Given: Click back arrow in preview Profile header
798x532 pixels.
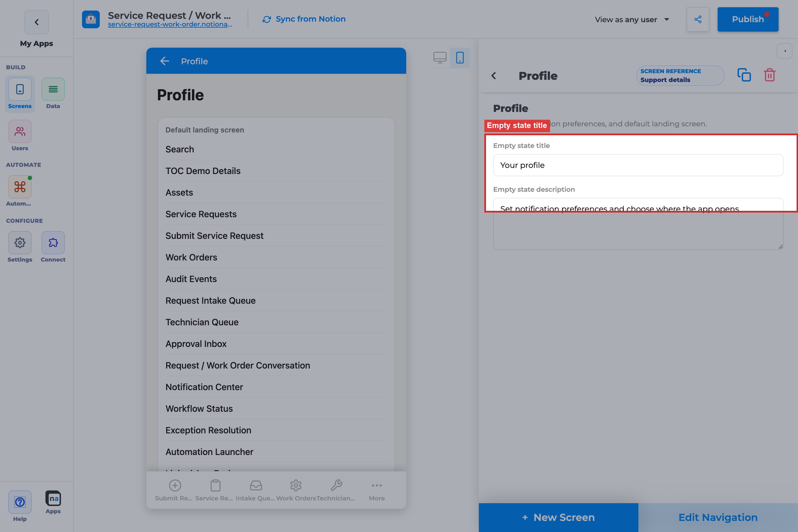Looking at the screenshot, I should (x=165, y=61).
